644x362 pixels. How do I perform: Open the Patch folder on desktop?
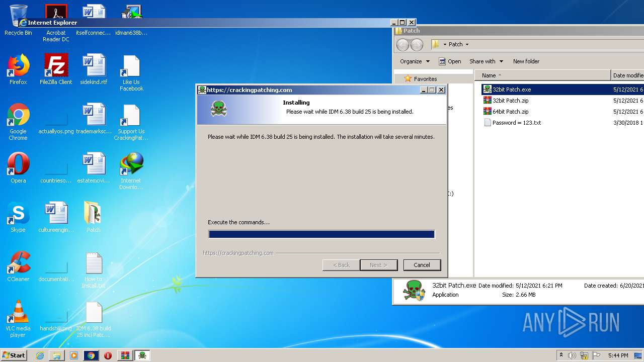(x=94, y=217)
